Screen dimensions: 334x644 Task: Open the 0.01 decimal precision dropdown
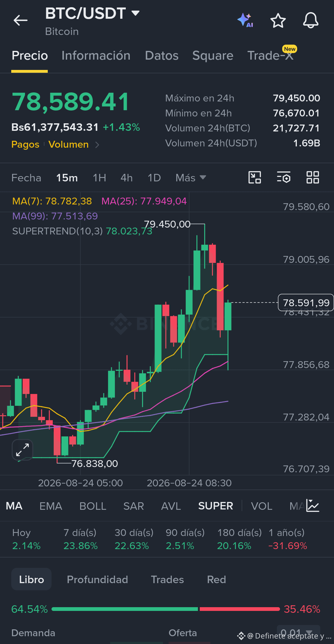pos(298,632)
